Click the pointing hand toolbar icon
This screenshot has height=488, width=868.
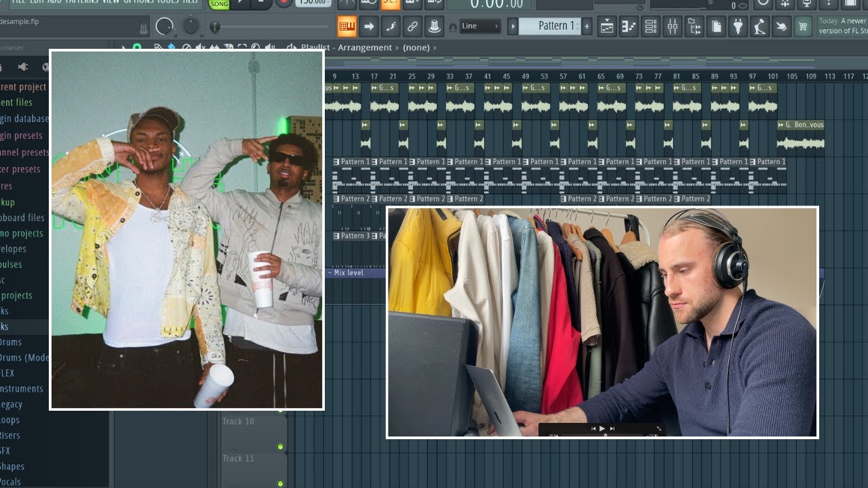[x=782, y=27]
